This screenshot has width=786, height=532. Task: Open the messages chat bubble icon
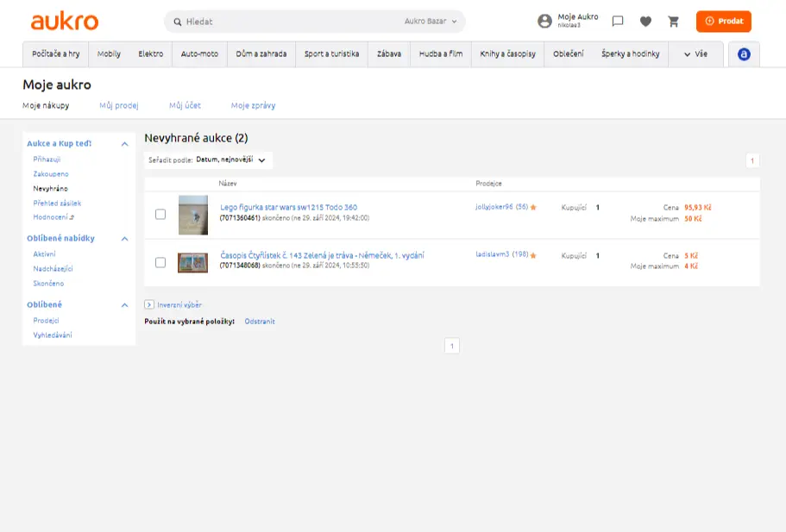pyautogui.click(x=618, y=21)
